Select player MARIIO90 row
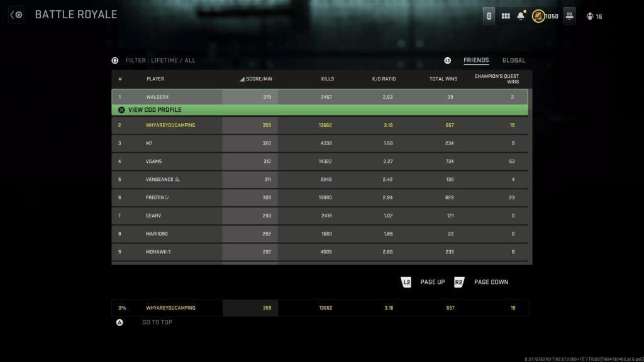 319,234
